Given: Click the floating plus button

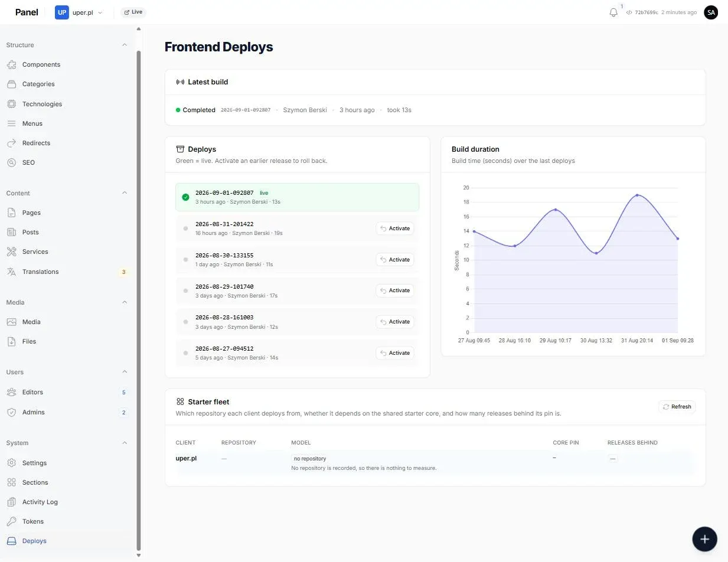Looking at the screenshot, I should (704, 538).
